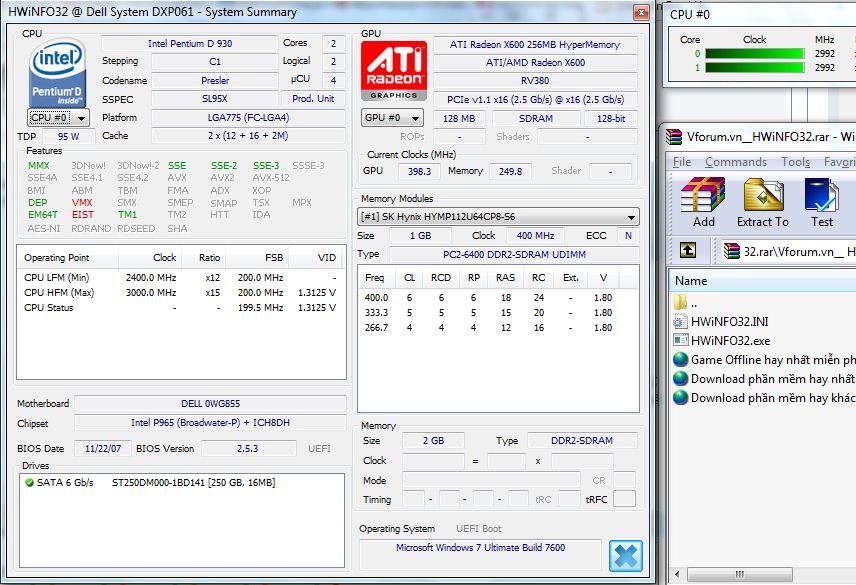Image resolution: width=856 pixels, height=585 pixels.
Task: Open the File menu in WinRAR
Action: 681,162
